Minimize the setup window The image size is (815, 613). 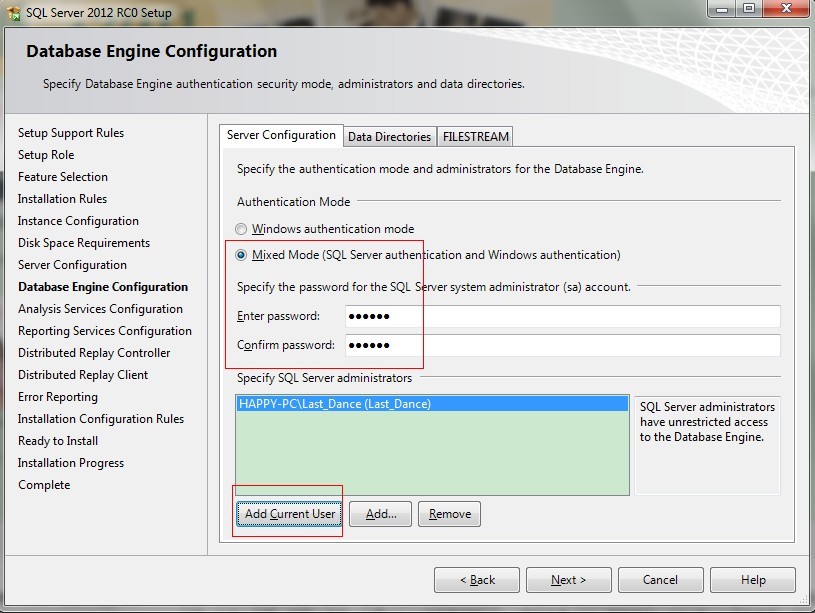click(722, 9)
